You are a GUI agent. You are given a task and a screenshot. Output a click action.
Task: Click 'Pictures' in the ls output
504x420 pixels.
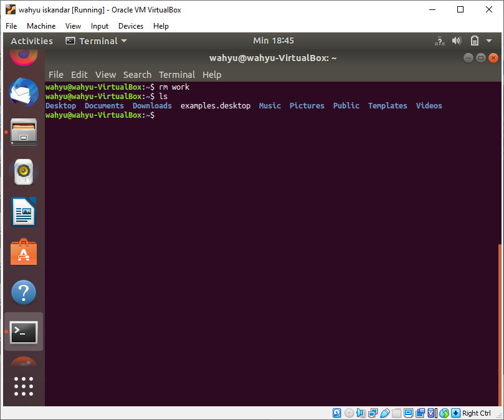[x=307, y=105]
